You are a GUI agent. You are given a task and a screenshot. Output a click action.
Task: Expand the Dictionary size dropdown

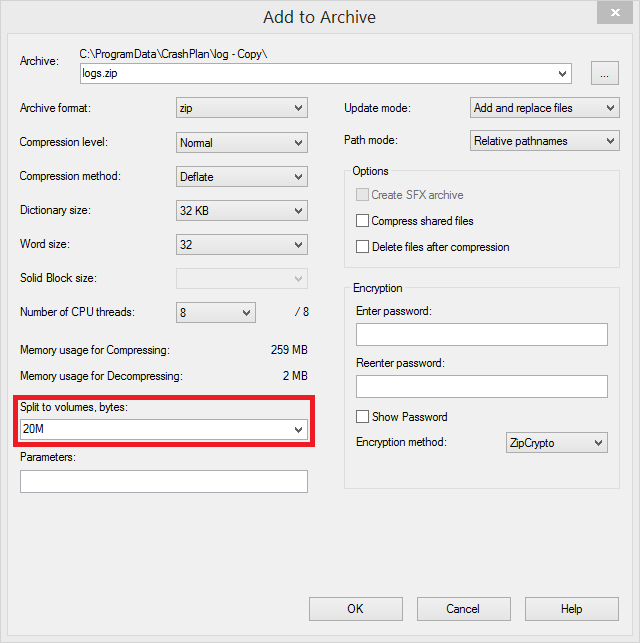click(242, 210)
